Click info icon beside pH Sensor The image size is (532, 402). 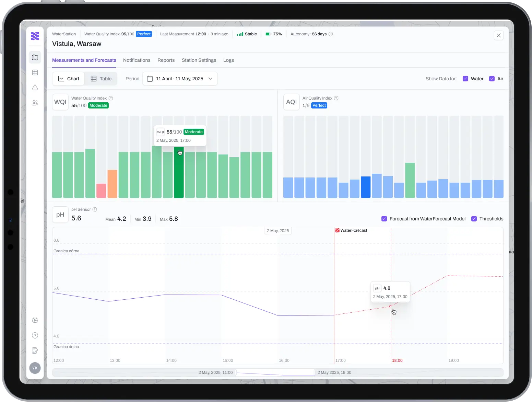point(95,209)
